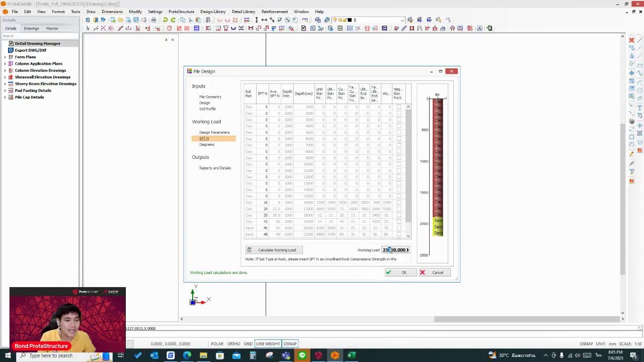Open File Explorer from the taskbar

203,355
